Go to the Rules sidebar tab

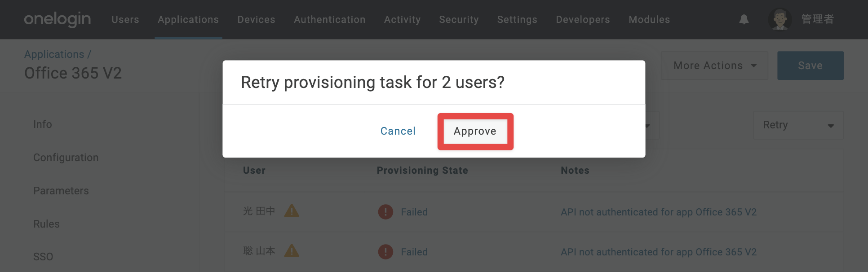(x=46, y=224)
